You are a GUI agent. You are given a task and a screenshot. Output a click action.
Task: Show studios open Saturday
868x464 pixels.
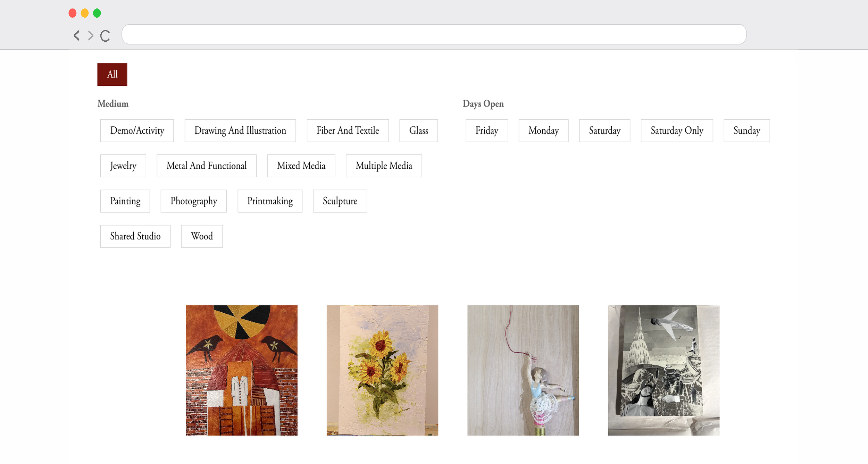[604, 130]
